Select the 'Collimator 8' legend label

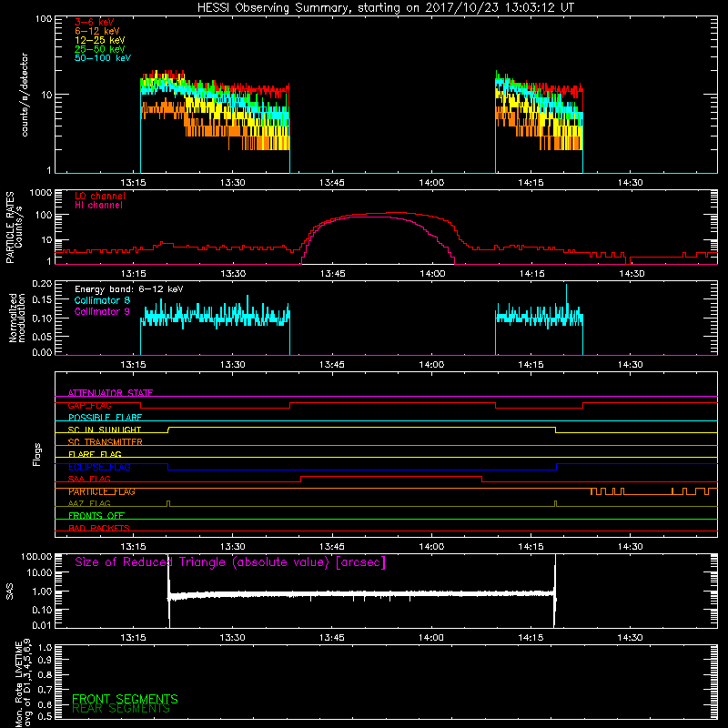coord(102,300)
